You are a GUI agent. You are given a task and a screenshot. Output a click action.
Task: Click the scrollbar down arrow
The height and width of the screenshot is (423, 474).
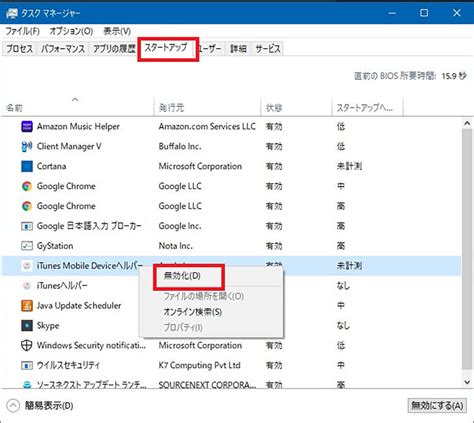pos(467,382)
